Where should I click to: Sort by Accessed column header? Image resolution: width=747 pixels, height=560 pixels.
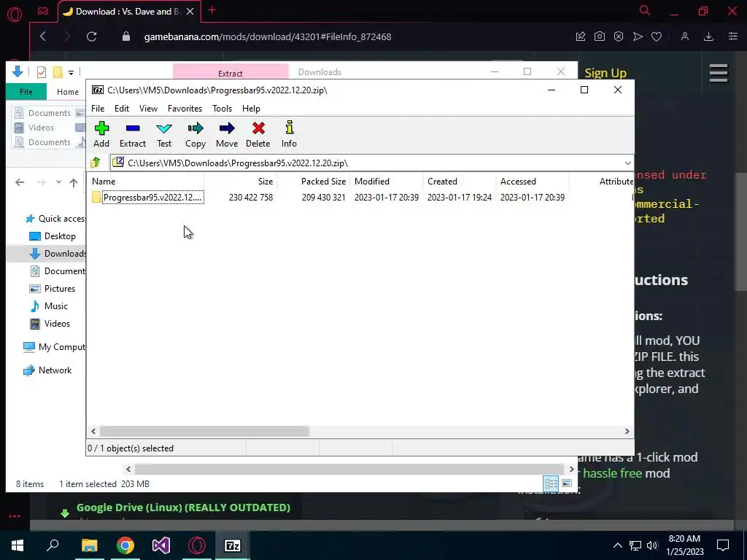[x=532, y=182]
